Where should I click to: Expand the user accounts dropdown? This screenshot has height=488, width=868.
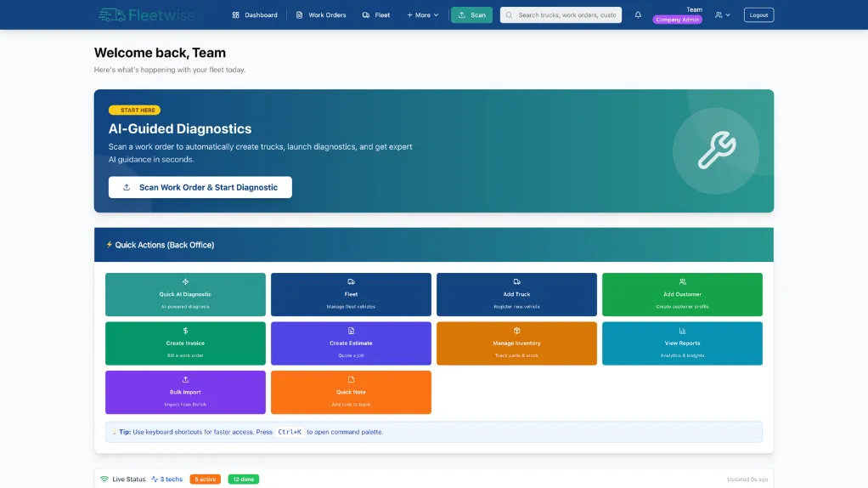pos(722,14)
